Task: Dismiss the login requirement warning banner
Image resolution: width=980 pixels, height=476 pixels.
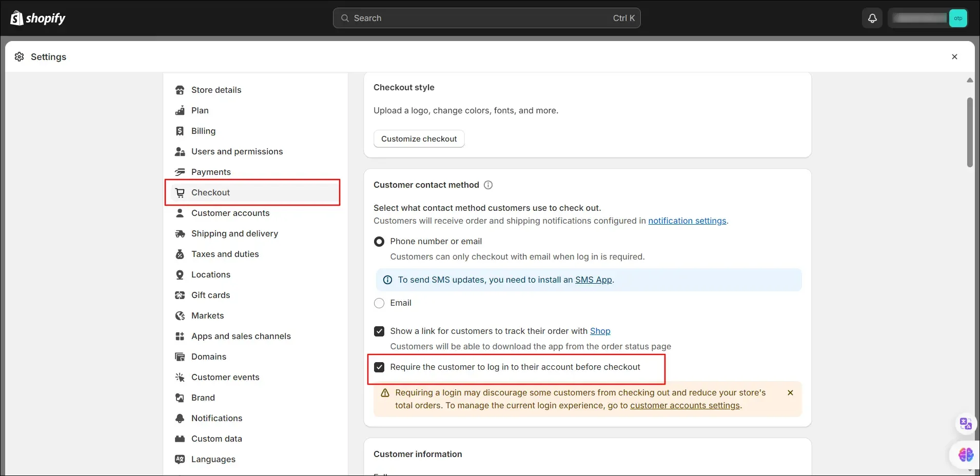Action: tap(790, 393)
